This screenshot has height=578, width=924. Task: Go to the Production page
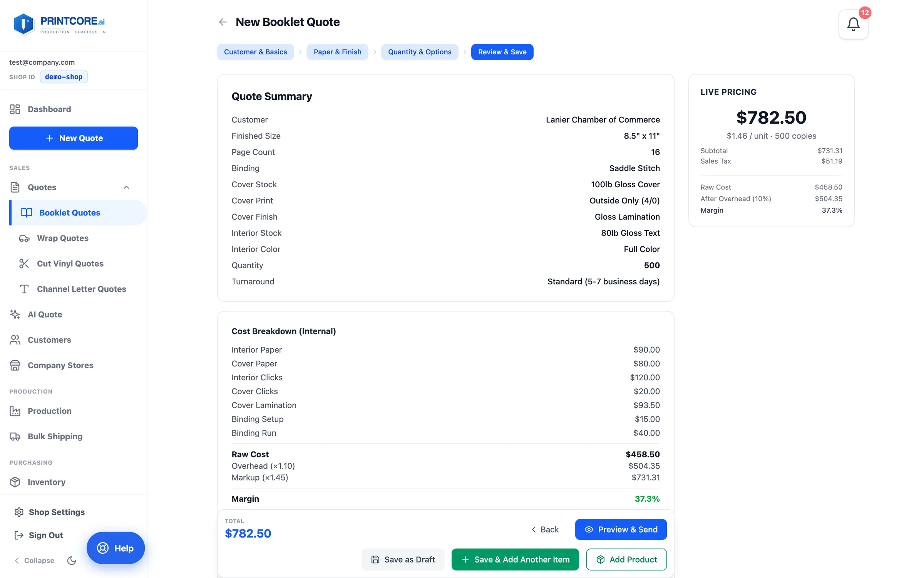49,411
